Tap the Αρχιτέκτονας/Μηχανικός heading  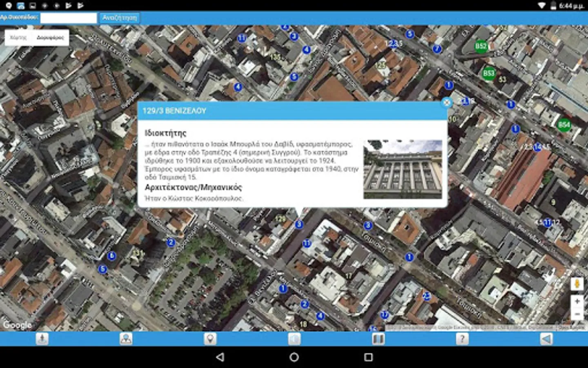pyautogui.click(x=193, y=187)
